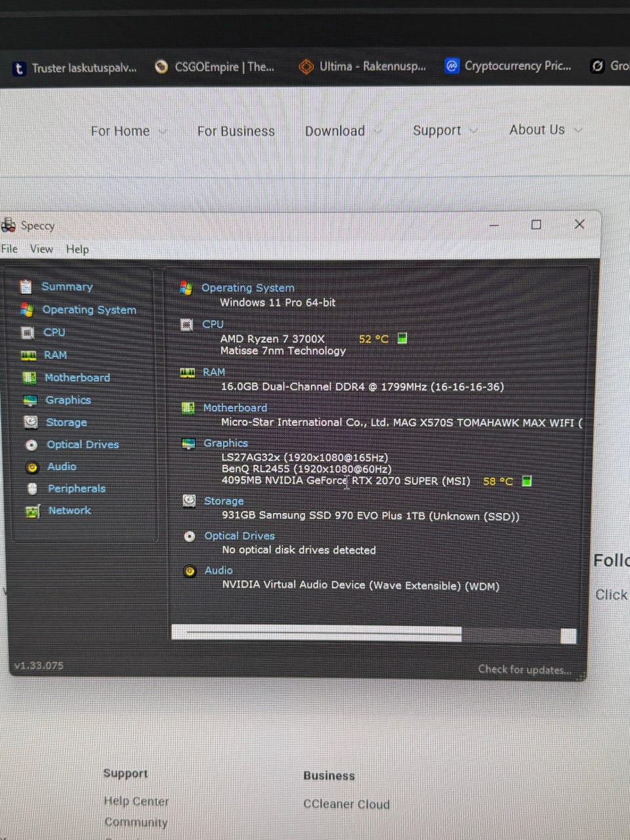This screenshot has width=630, height=840.
Task: Click Help Center link in page footer
Action: [x=136, y=801]
